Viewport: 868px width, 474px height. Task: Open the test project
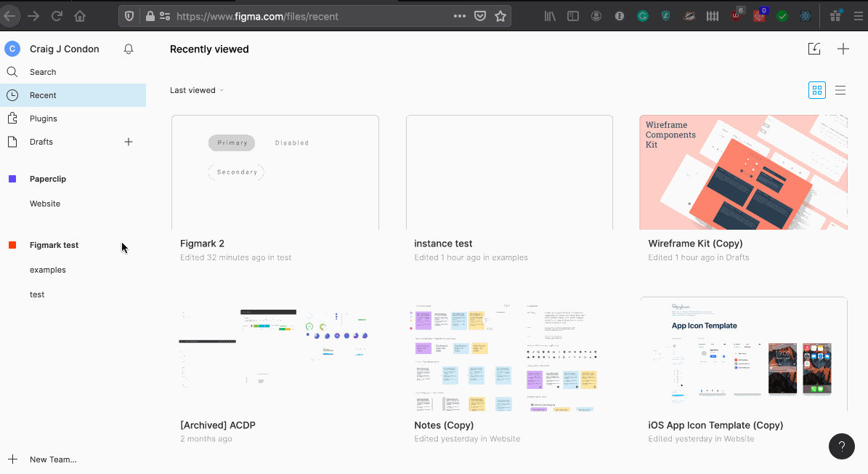click(37, 294)
